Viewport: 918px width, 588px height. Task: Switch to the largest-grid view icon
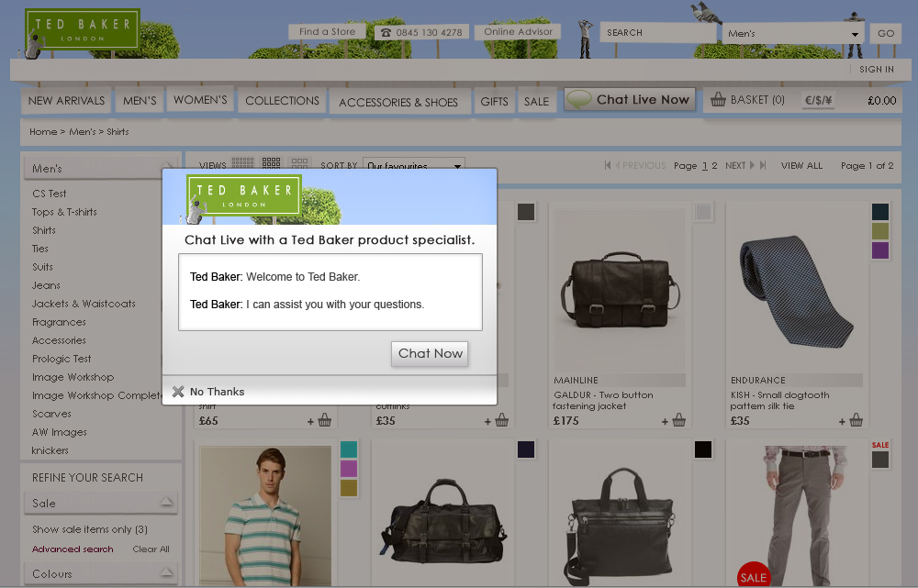click(299, 164)
